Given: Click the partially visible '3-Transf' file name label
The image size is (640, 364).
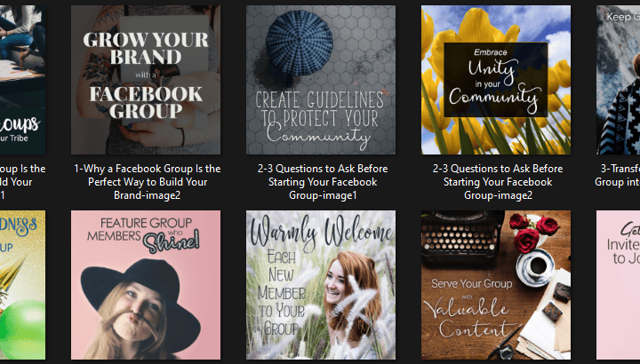Looking at the screenshot, I should click(x=618, y=175).
